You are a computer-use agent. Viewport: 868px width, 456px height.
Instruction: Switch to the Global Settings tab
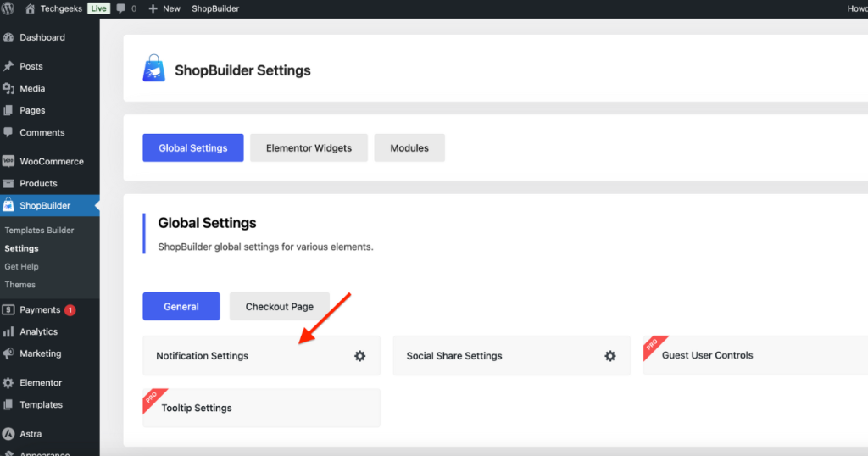(x=193, y=147)
